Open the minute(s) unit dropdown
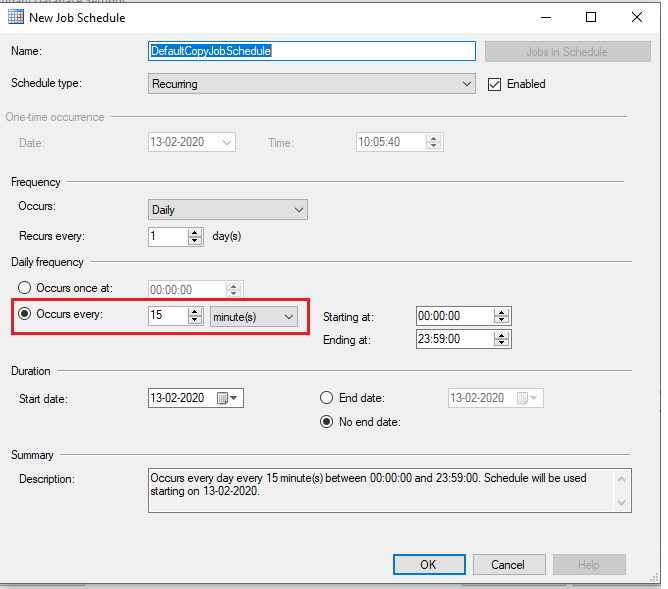Screen dimensions: 668x589 click(253, 317)
